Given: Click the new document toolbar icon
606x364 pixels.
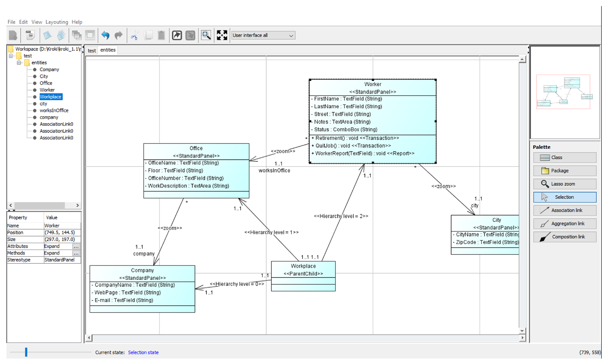Looking at the screenshot, I should [x=13, y=35].
